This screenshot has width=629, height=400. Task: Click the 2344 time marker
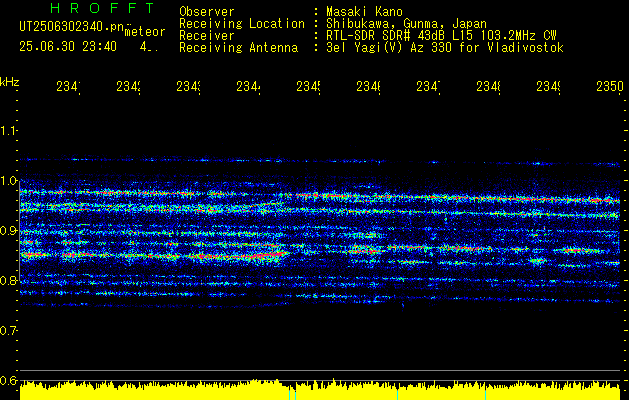coord(249,87)
